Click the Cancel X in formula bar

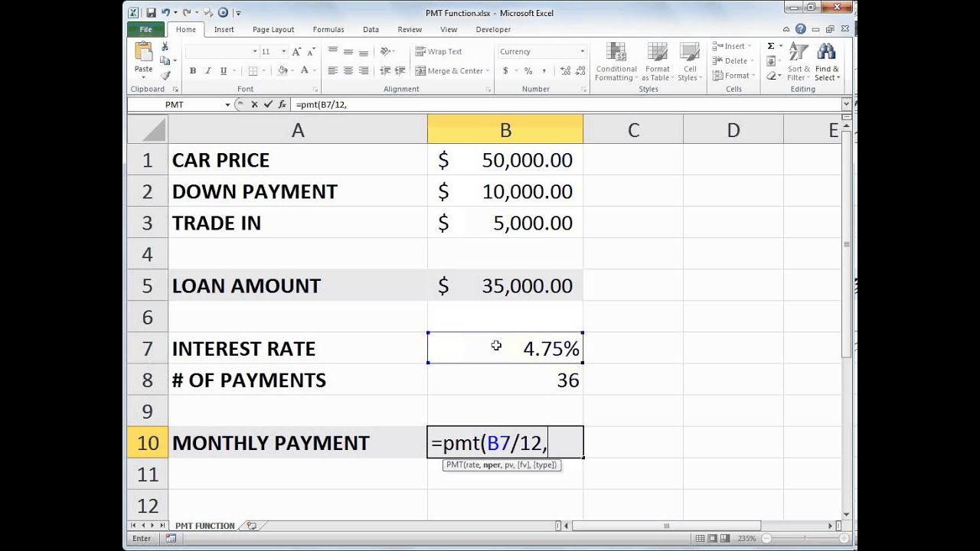tap(254, 104)
